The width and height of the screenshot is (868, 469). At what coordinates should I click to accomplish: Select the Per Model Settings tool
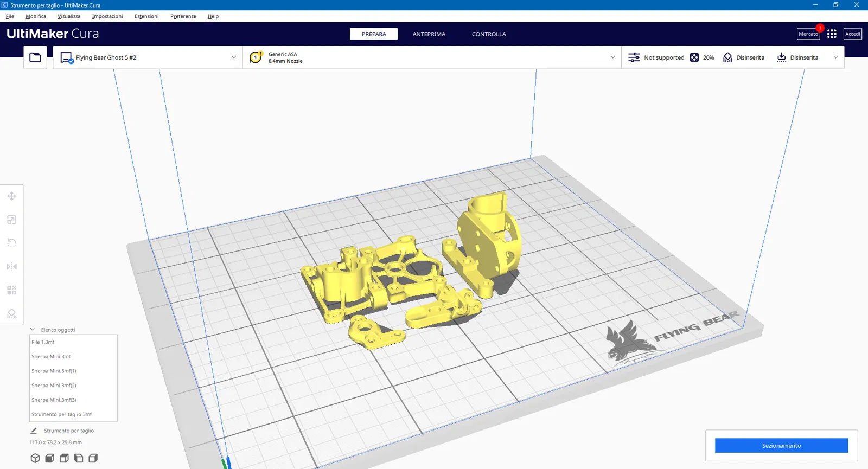(11, 290)
